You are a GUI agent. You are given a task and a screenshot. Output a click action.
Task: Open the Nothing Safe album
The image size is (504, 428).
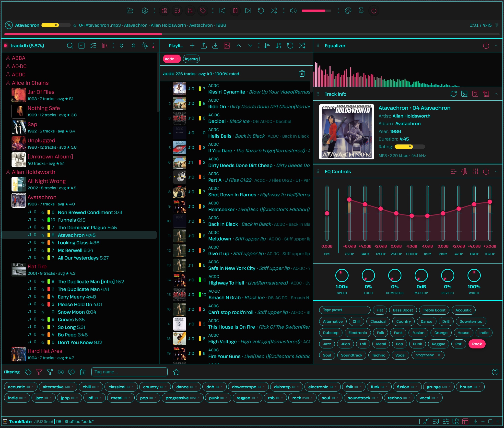44,108
